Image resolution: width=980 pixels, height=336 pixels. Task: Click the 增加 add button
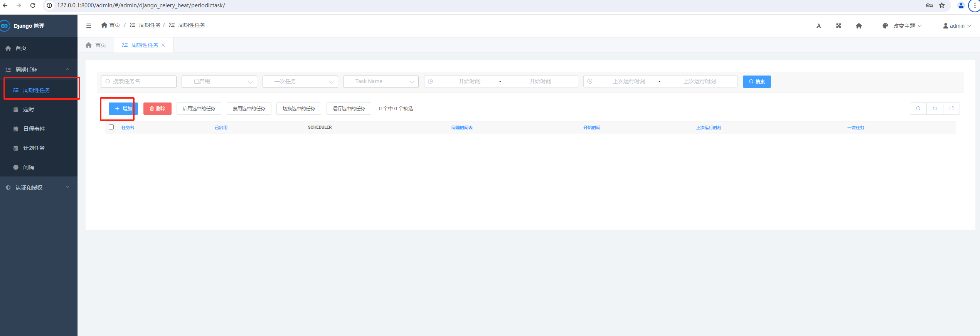123,109
